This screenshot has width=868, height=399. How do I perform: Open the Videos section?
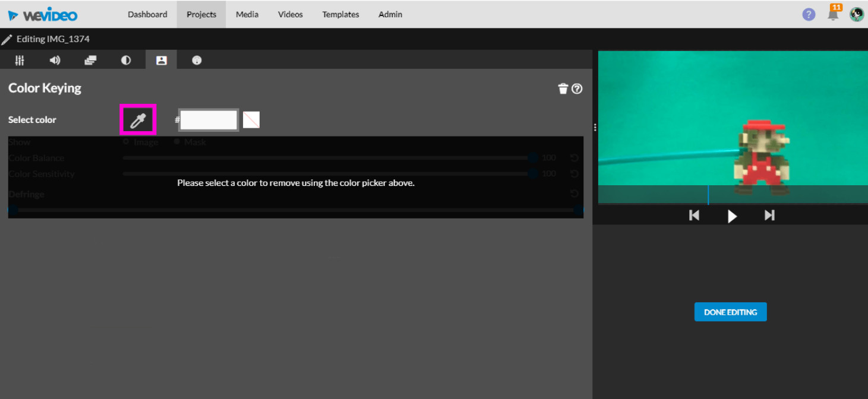tap(291, 14)
